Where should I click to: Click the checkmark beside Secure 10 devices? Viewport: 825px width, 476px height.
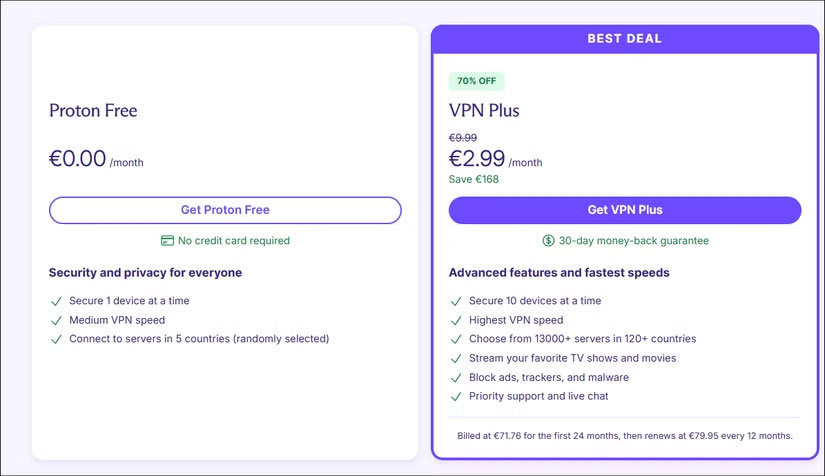pyautogui.click(x=455, y=301)
